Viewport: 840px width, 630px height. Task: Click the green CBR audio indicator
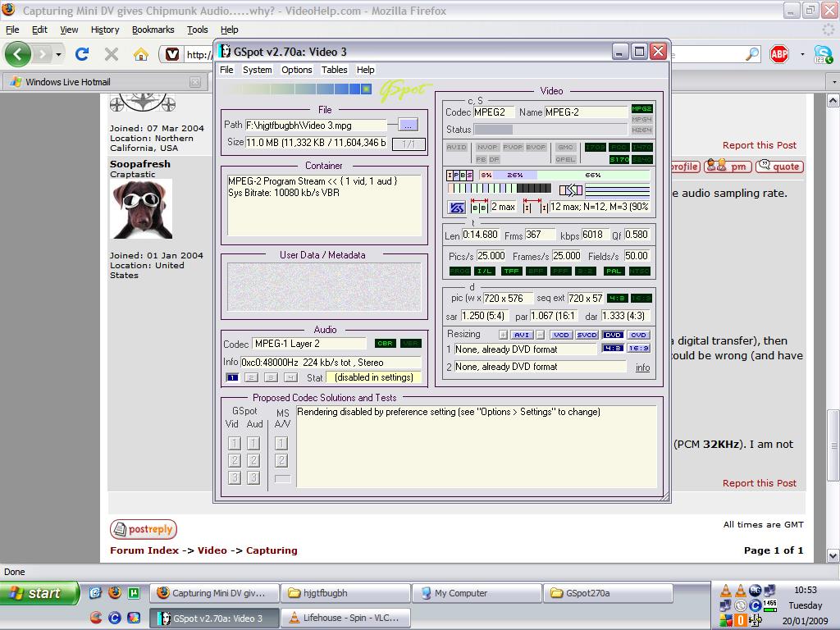point(386,344)
